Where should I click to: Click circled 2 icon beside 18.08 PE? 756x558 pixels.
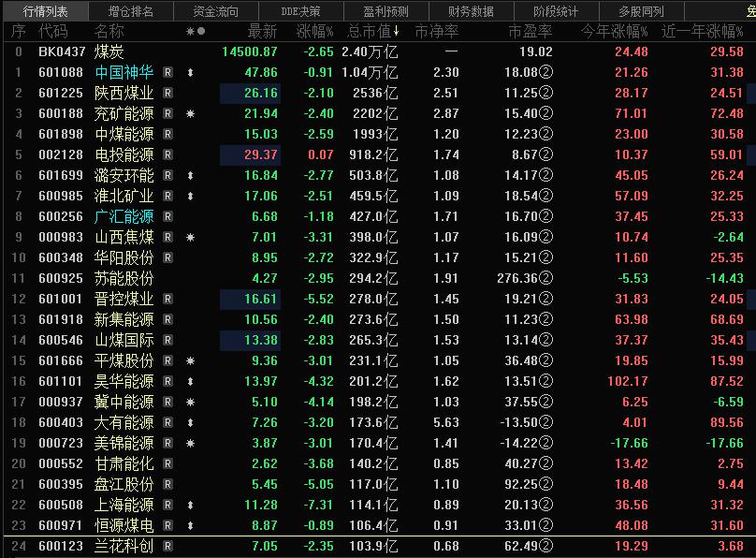[545, 72]
